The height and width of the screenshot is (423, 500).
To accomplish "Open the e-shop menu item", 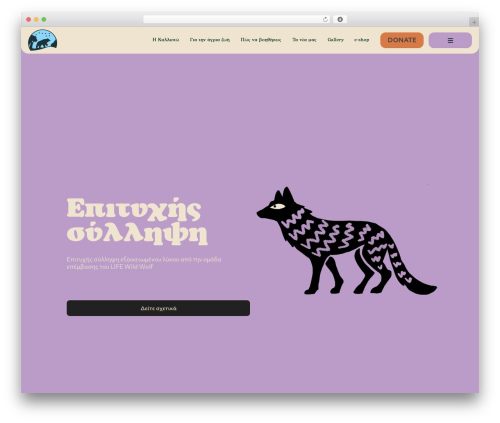I will (361, 40).
